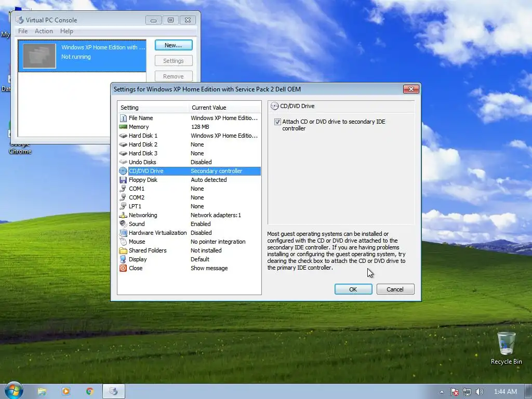This screenshot has width=532, height=399.
Task: Click the Setting column header
Action: pyautogui.click(x=153, y=108)
